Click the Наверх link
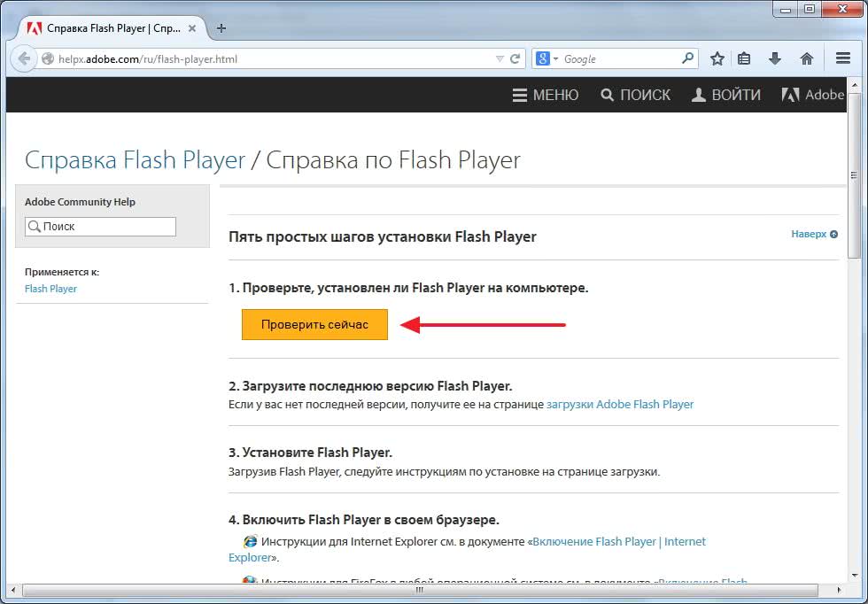 (x=814, y=234)
